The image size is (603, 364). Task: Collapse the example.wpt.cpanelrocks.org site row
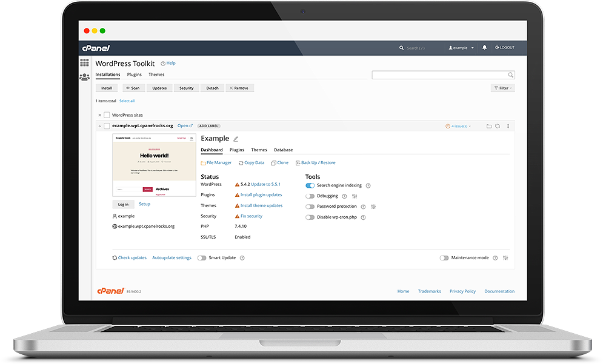(x=99, y=126)
